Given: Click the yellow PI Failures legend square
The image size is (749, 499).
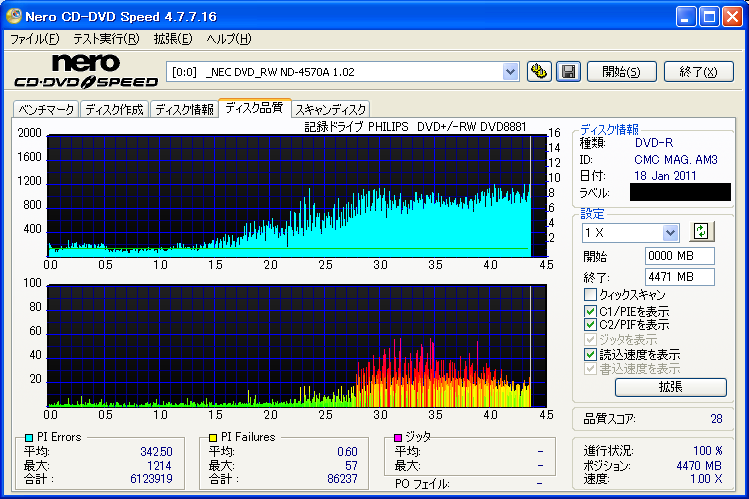Looking at the screenshot, I should click(x=213, y=437).
